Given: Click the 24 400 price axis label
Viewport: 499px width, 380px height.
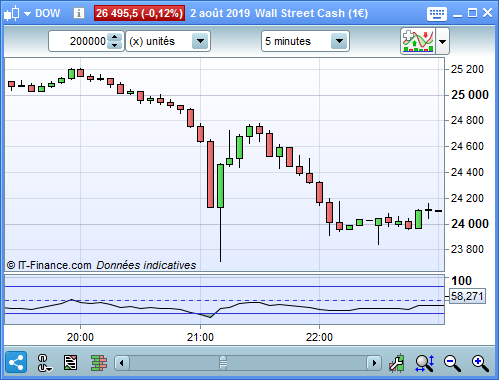Looking at the screenshot, I should pos(467,172).
